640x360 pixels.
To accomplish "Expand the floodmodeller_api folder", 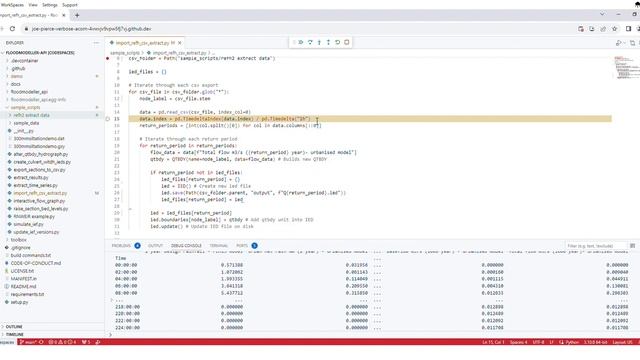I will pyautogui.click(x=29, y=92).
